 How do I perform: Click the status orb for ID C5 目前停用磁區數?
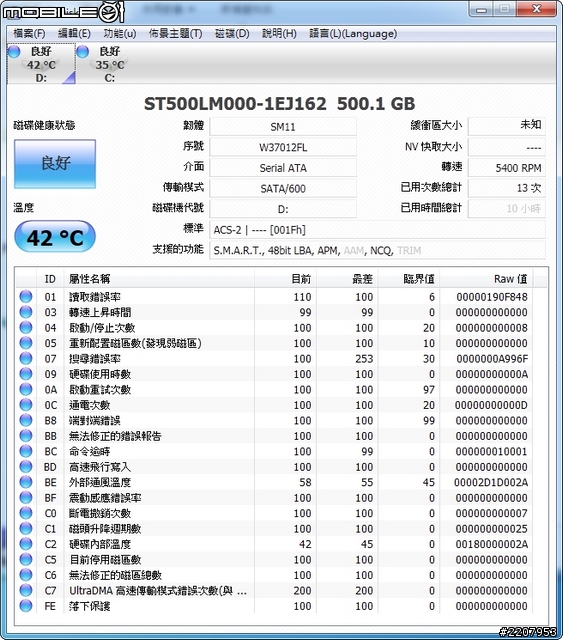tap(26, 560)
